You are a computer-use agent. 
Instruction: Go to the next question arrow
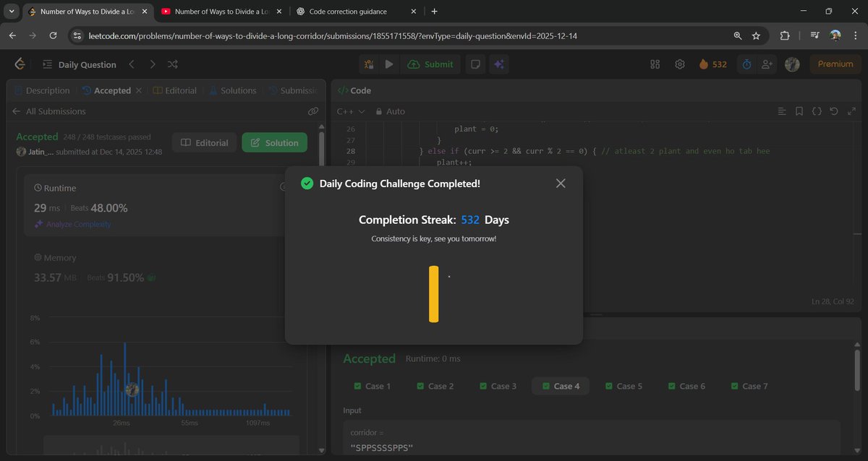point(152,64)
